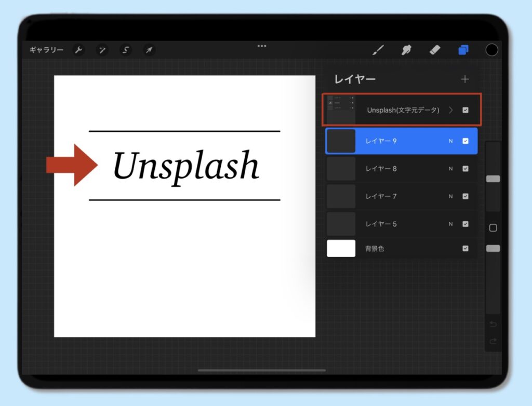This screenshot has height=406, width=532.
Task: Open the active color circle
Action: tap(491, 50)
